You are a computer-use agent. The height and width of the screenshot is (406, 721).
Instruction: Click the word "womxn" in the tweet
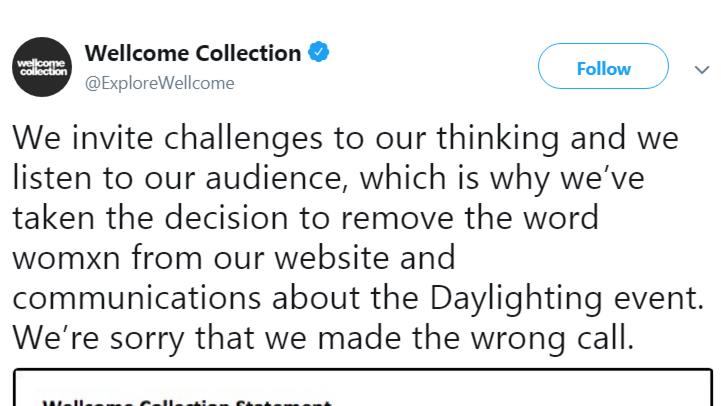(x=70, y=258)
